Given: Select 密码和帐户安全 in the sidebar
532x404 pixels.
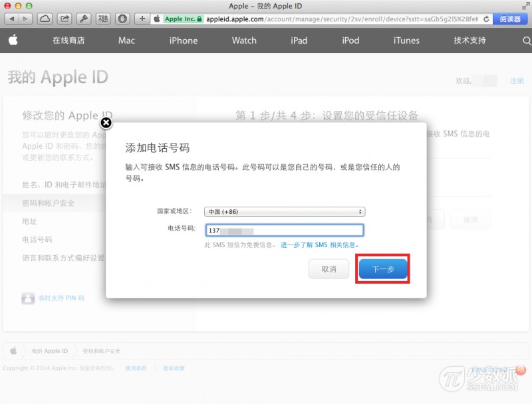Looking at the screenshot, I should click(x=48, y=203).
